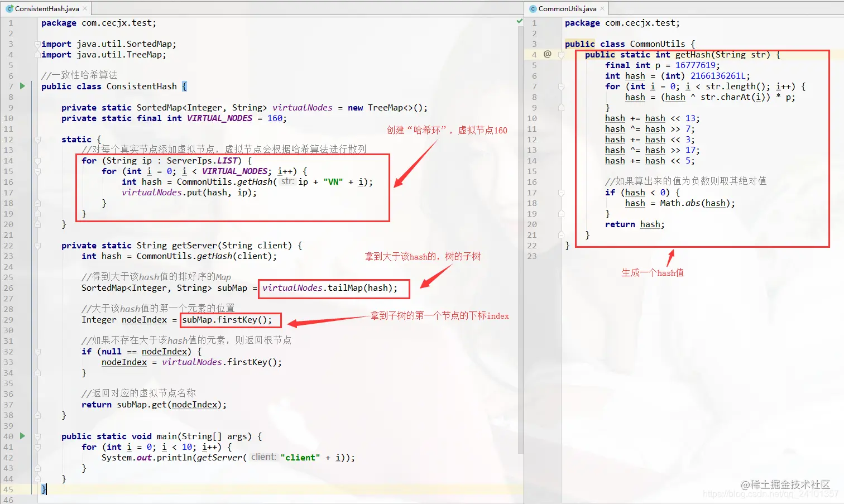Click the class icon on CommonUtils.java tab

[533, 8]
